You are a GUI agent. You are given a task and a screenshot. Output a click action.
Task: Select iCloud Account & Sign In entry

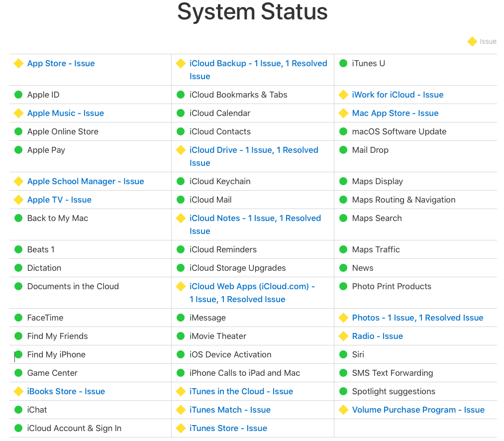tap(74, 428)
